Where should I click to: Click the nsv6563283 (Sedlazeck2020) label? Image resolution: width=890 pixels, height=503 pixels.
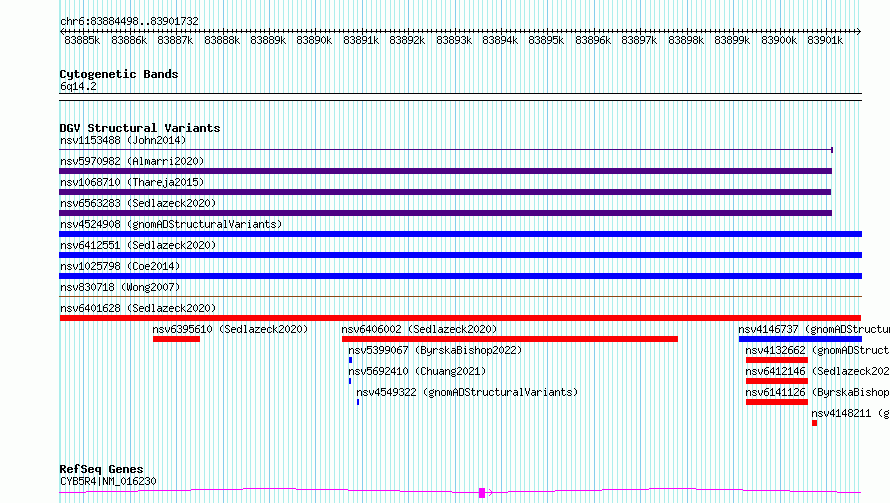tap(138, 203)
